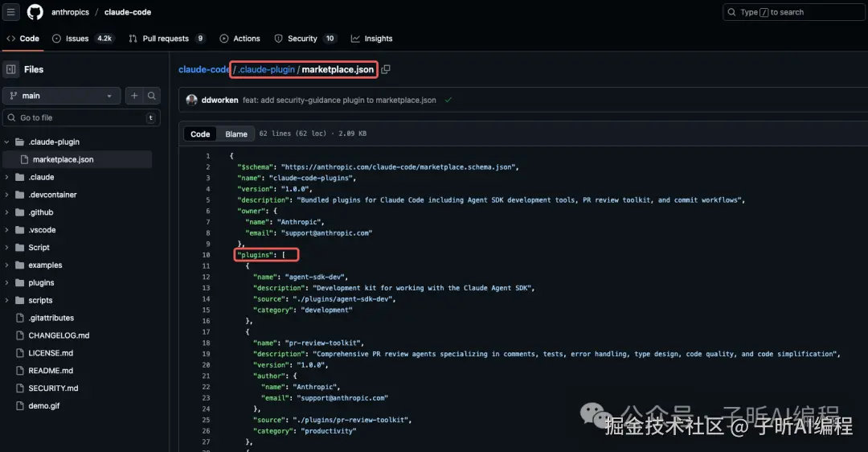Open the Pull requests tab

click(166, 39)
